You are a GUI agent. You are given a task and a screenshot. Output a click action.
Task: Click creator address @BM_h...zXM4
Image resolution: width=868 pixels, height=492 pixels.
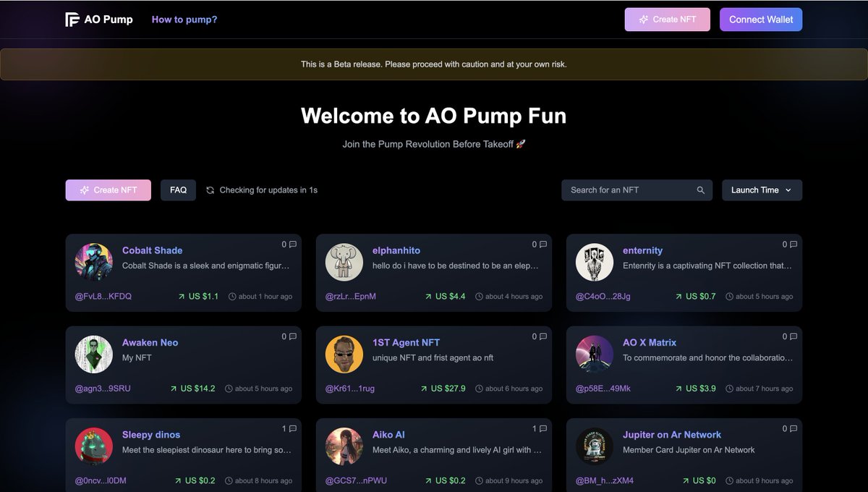pyautogui.click(x=605, y=480)
